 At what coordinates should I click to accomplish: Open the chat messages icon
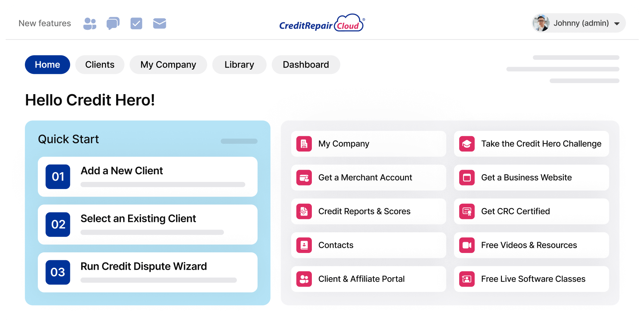coord(113,23)
